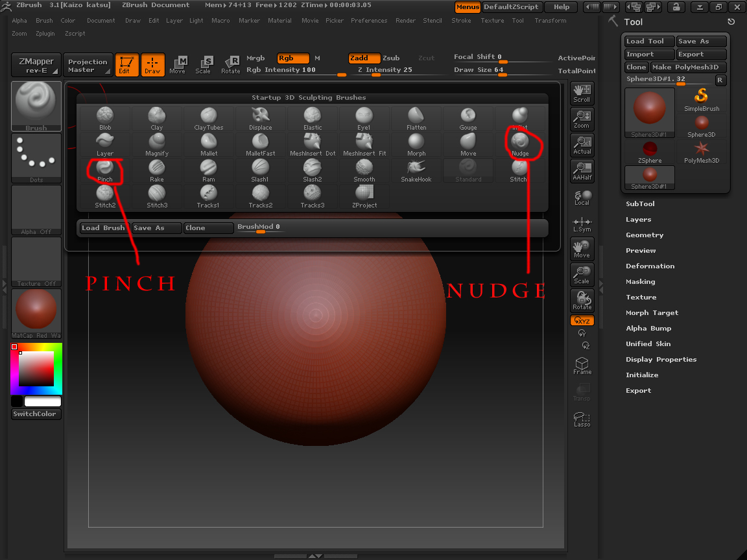Expand the Layers section
This screenshot has width=747, height=560.
pyautogui.click(x=638, y=220)
